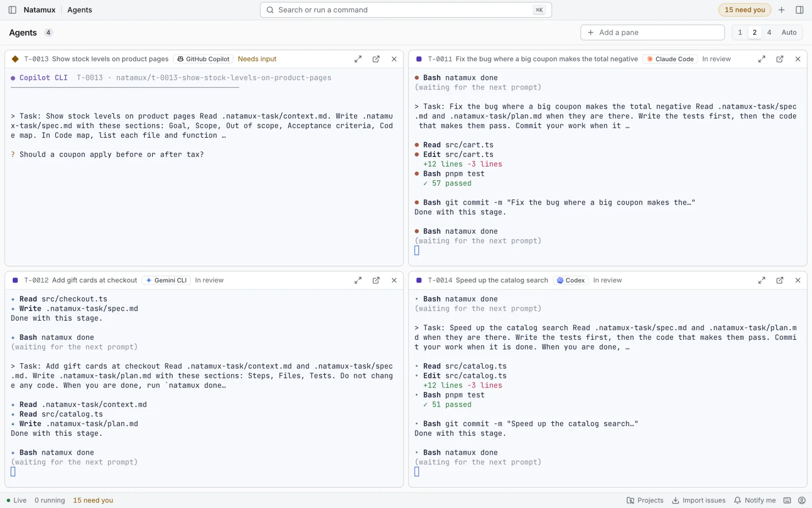Focus the Search or run a command field
This screenshot has width=812, height=508.
406,10
